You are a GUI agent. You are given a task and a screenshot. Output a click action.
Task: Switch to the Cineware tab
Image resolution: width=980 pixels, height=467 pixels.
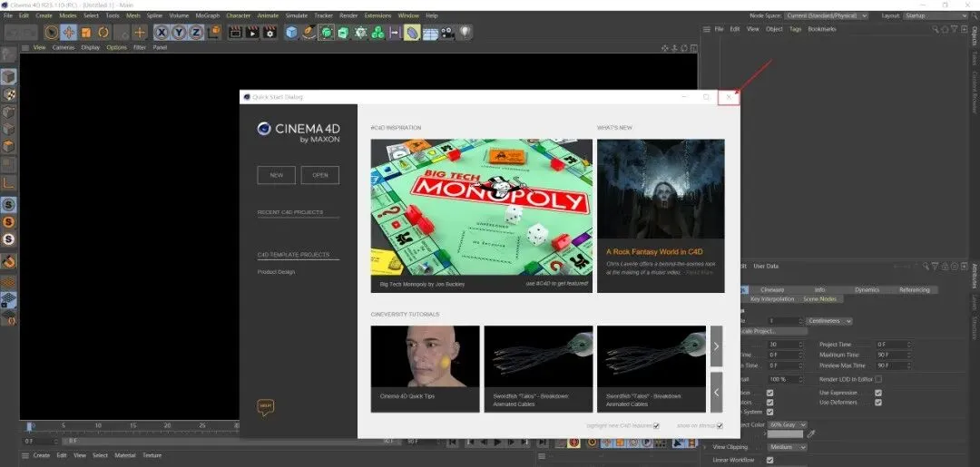tap(772, 289)
